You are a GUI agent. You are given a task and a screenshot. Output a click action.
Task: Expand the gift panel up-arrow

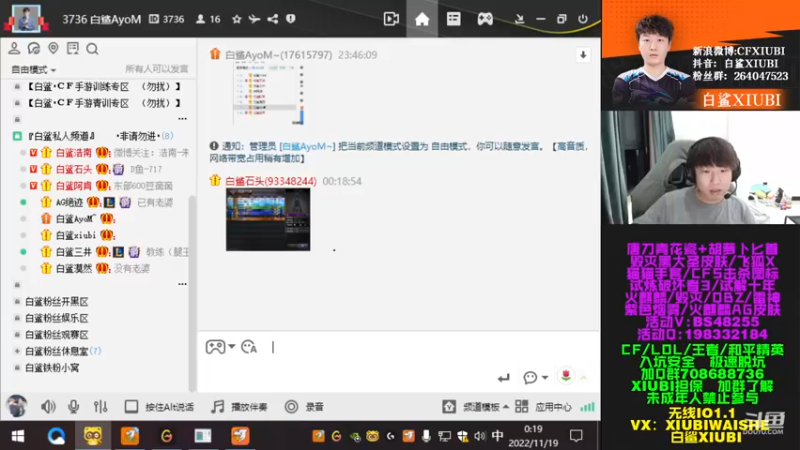click(x=583, y=378)
